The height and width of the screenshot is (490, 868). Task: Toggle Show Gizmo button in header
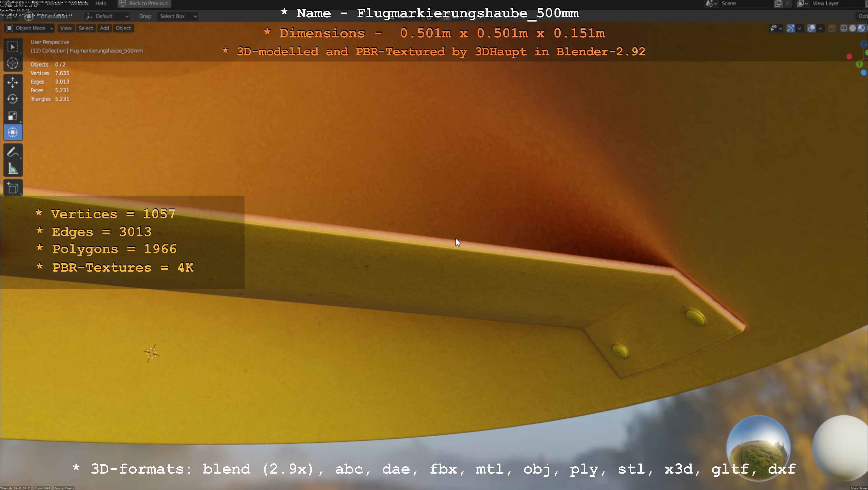click(791, 28)
